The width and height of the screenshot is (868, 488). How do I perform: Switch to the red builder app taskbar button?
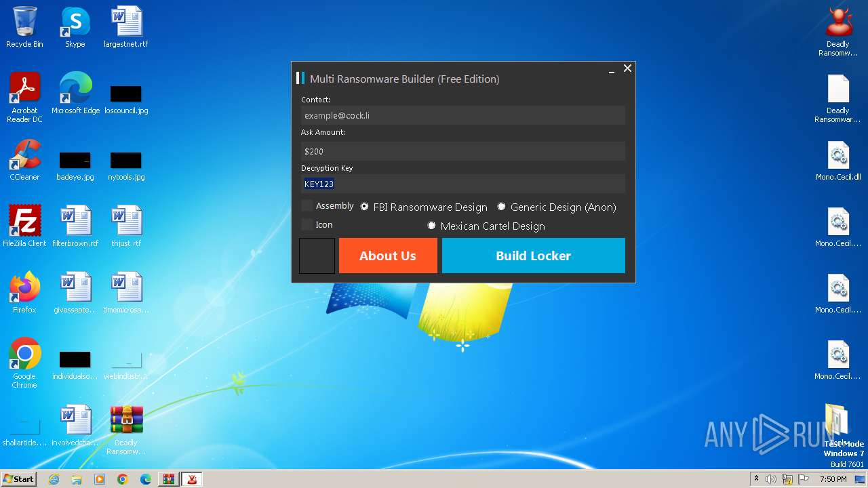click(192, 479)
